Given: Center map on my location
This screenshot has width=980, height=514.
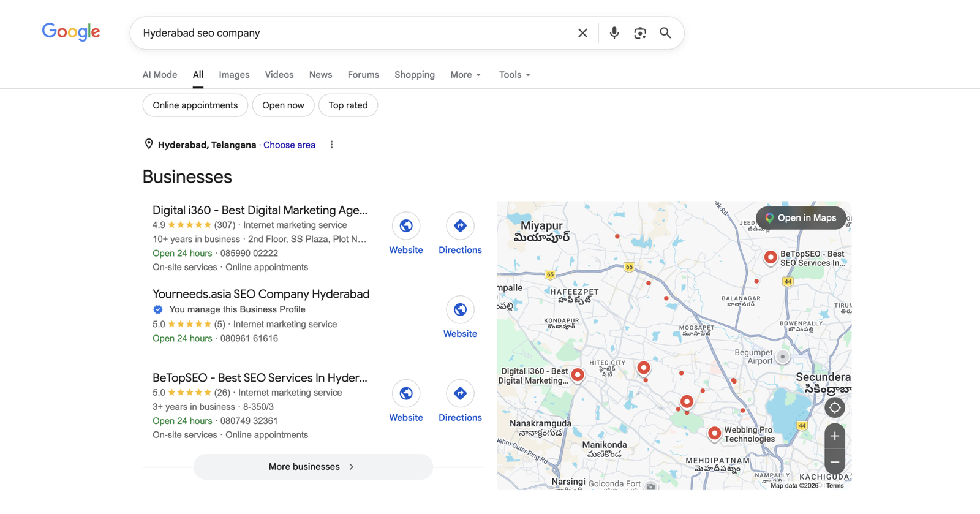Looking at the screenshot, I should tap(834, 407).
